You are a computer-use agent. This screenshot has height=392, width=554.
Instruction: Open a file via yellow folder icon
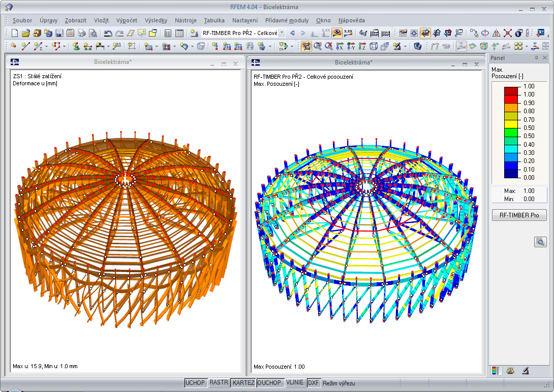[x=26, y=33]
